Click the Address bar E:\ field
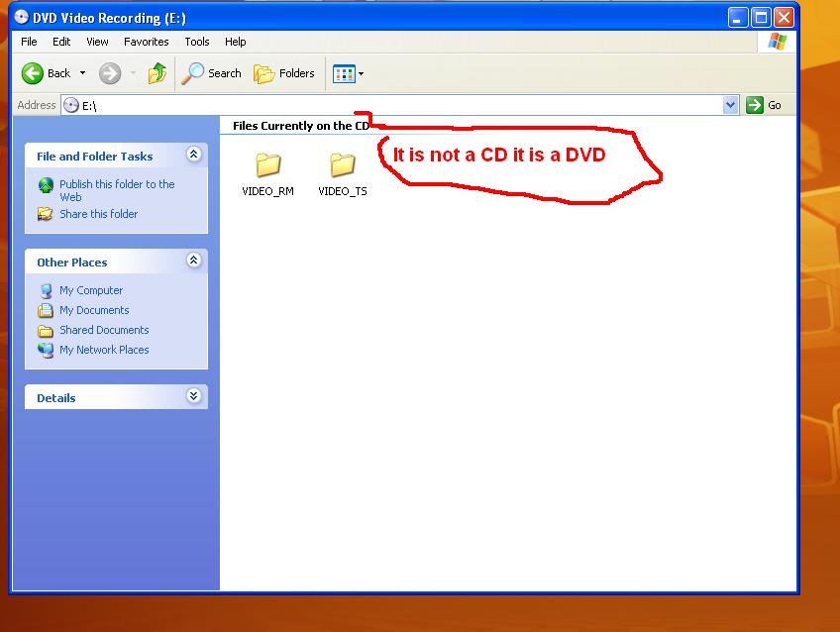 point(399,105)
